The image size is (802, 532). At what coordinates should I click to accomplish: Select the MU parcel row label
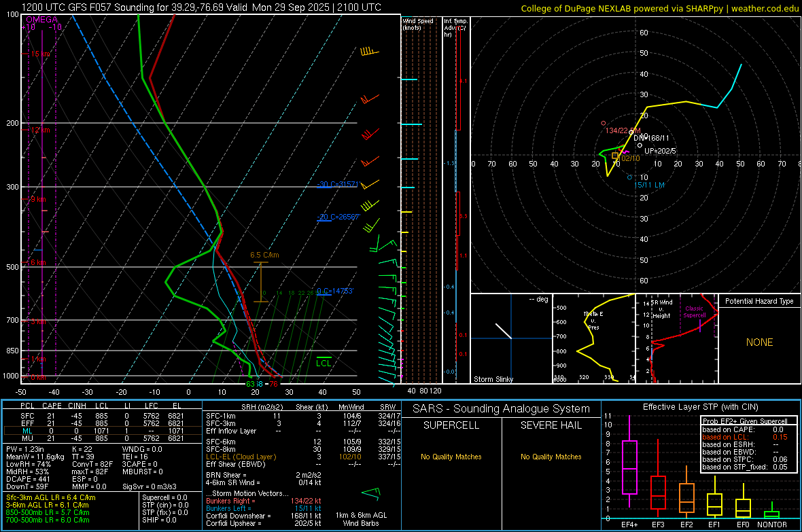(27, 438)
